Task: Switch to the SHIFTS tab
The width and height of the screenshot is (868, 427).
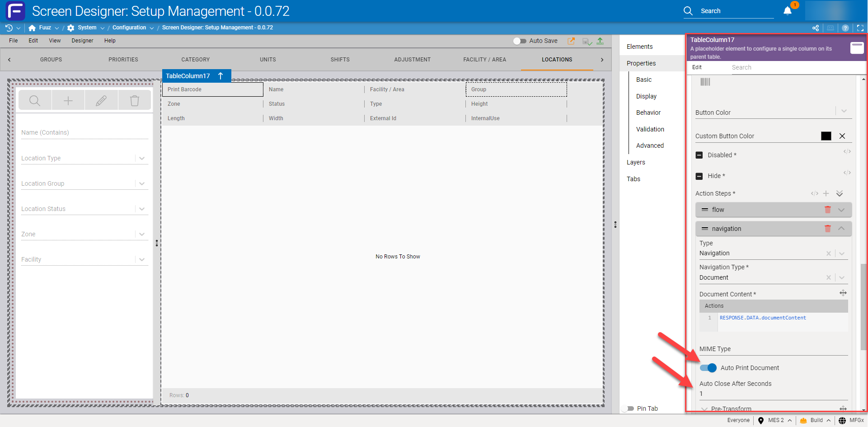Action: click(x=340, y=60)
